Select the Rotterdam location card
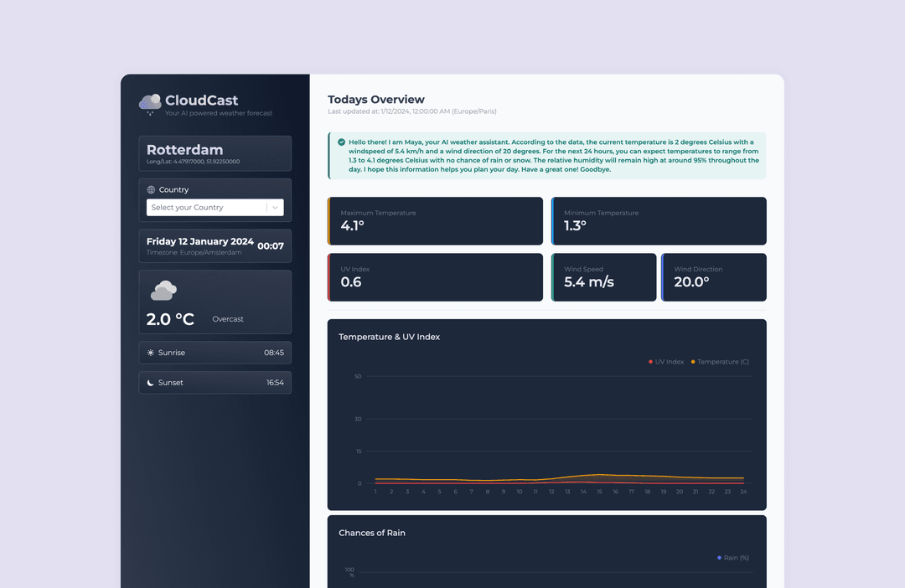905x588 pixels. 215,153
